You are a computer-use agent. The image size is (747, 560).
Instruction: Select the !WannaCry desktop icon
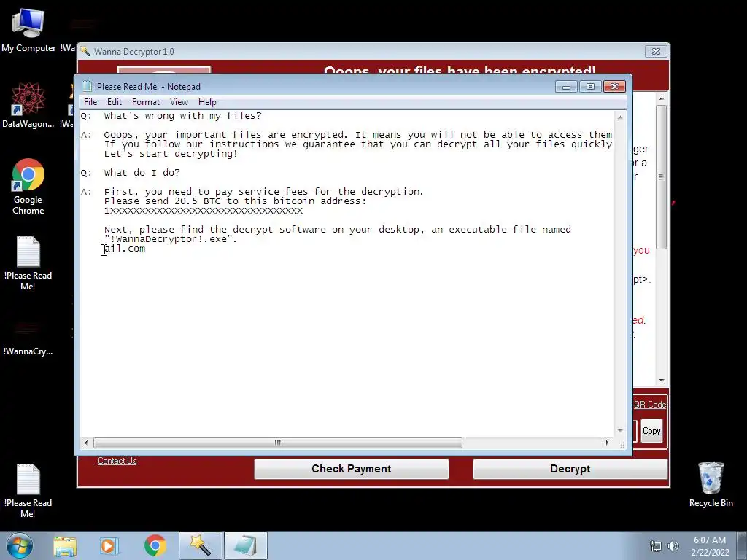28,339
